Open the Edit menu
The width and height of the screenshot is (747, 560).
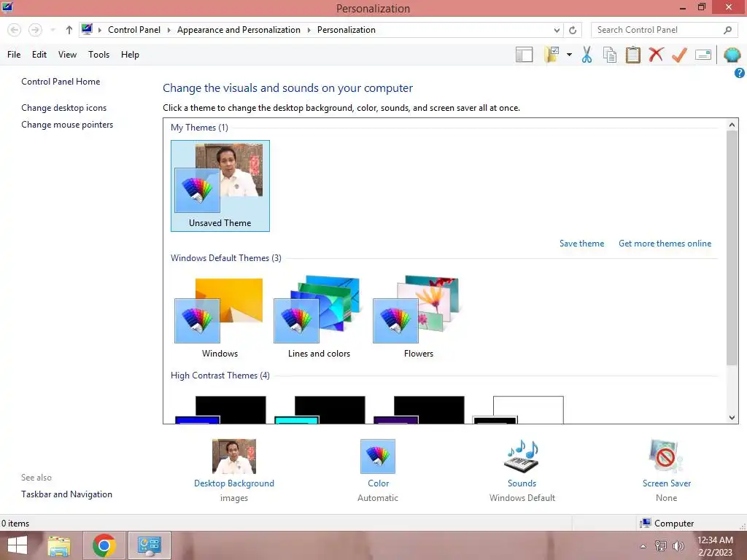click(x=39, y=55)
